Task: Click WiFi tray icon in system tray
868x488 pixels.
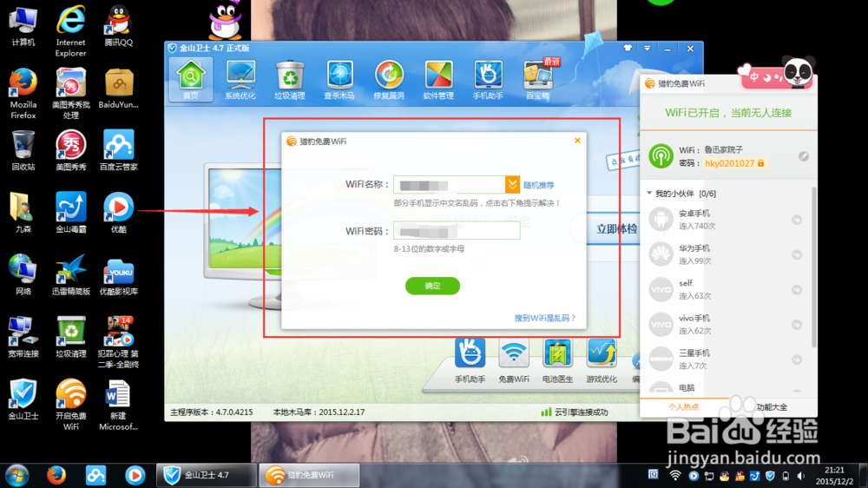Action: (674, 476)
